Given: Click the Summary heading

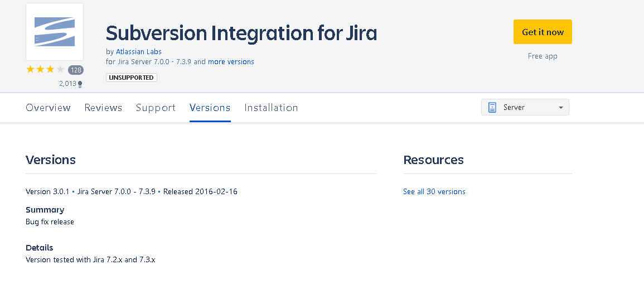Looking at the screenshot, I should click(x=45, y=210).
